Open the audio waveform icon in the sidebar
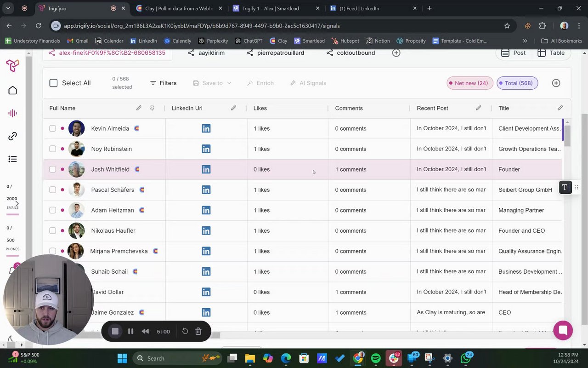The image size is (588, 368). (x=12, y=113)
